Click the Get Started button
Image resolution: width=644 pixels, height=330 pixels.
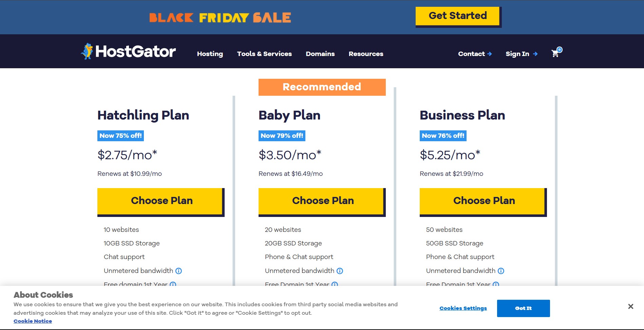point(458,16)
